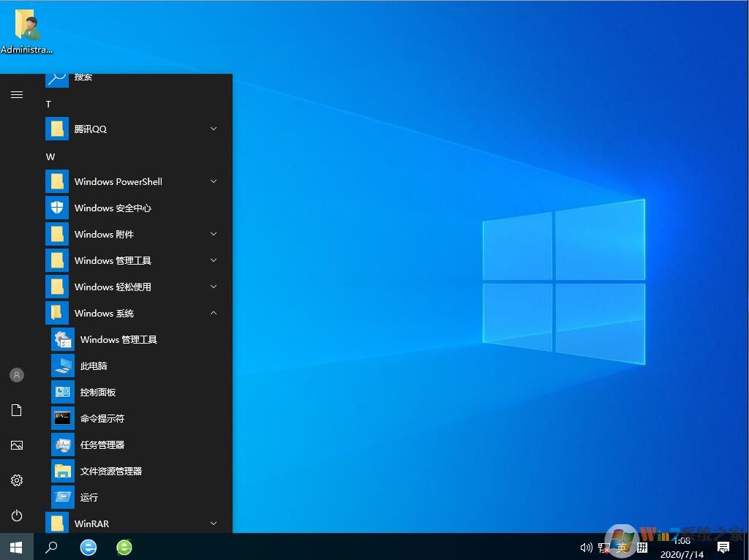Open the clock showing 2020/7/14
This screenshot has width=749, height=560.
coord(682,548)
